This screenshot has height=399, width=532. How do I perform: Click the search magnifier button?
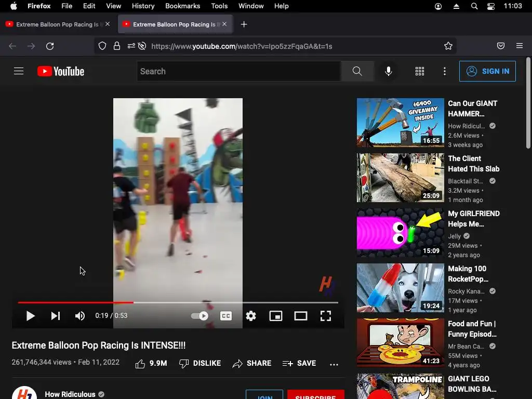[x=357, y=71]
